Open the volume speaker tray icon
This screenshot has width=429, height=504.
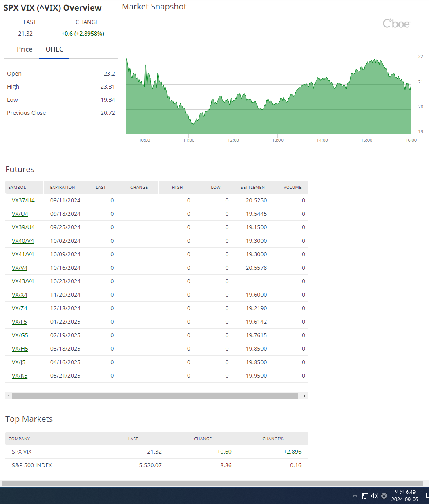(x=374, y=496)
